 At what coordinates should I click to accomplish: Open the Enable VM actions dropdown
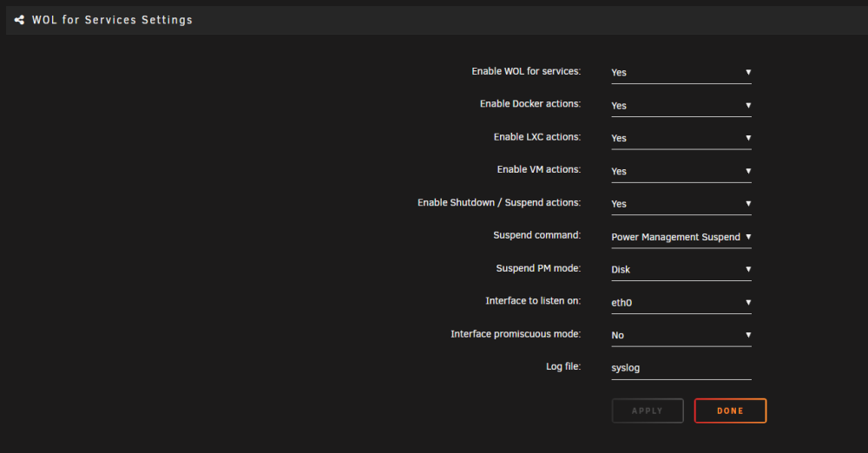point(681,171)
